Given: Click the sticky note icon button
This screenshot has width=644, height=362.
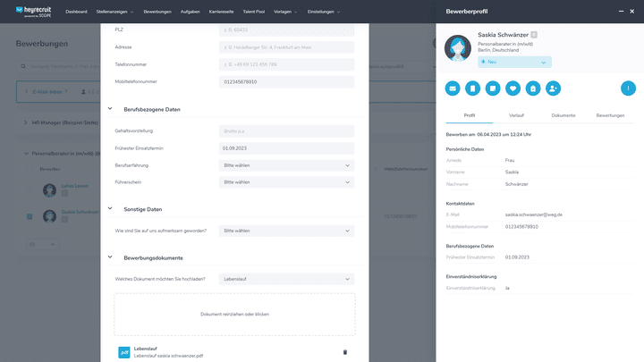Looking at the screenshot, I should tap(493, 88).
